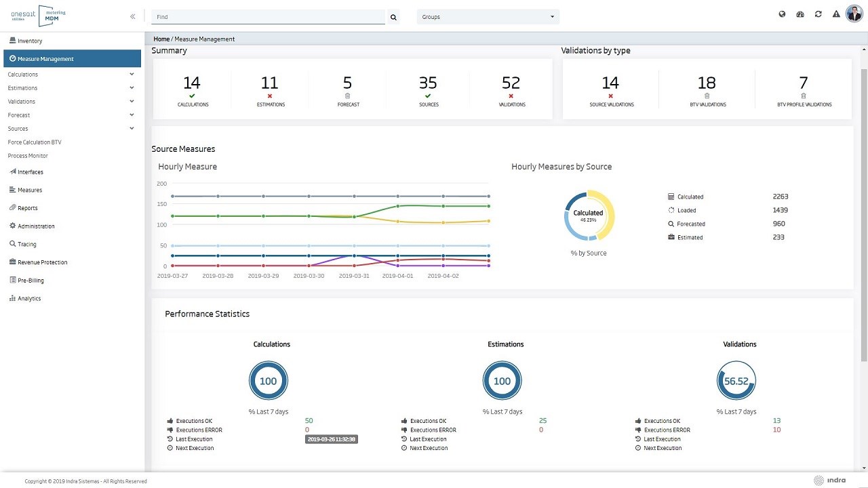Viewport: 868px width, 488px height.
Task: Click the Calculated donut chart
Action: [x=589, y=215]
